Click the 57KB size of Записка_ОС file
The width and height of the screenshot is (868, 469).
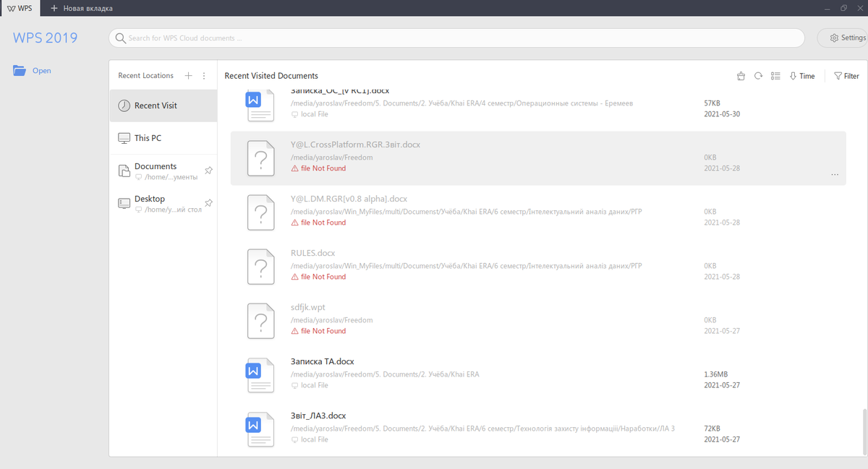coord(712,103)
